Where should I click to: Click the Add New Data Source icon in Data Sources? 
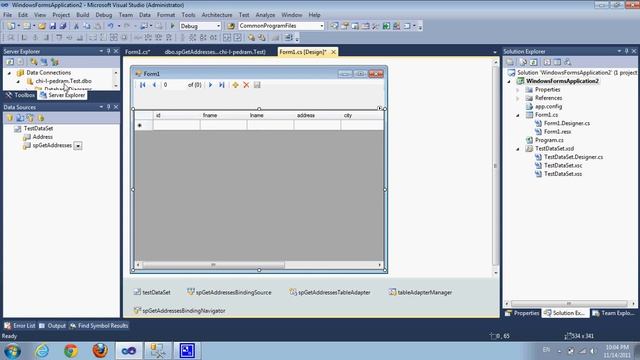point(10,118)
